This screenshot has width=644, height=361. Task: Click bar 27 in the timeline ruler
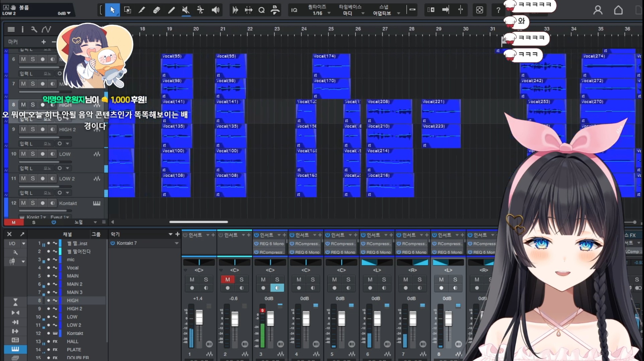(385, 29)
